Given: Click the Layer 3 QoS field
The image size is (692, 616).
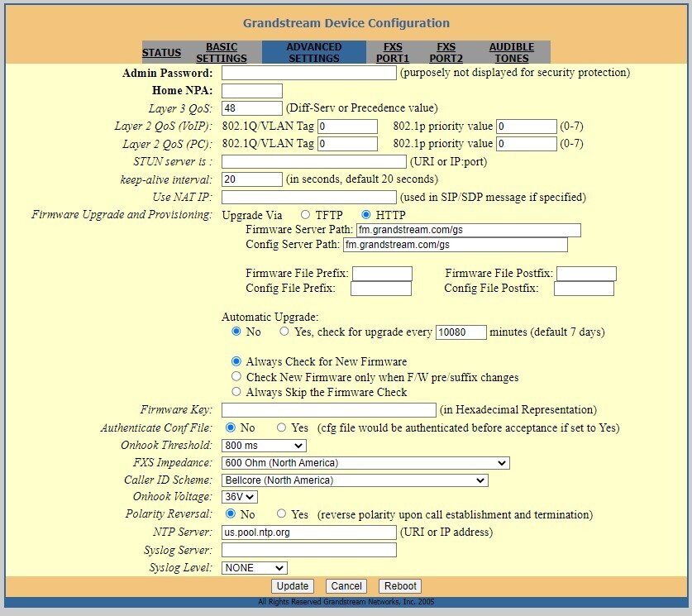Looking at the screenshot, I should [x=252, y=108].
